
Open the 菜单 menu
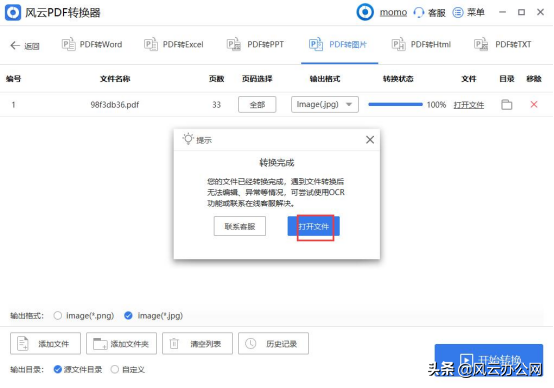(x=468, y=13)
